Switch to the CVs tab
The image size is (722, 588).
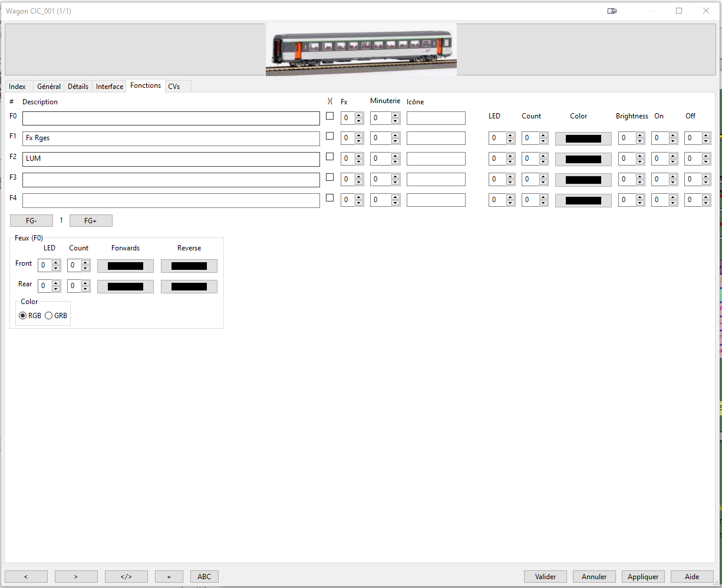click(174, 87)
